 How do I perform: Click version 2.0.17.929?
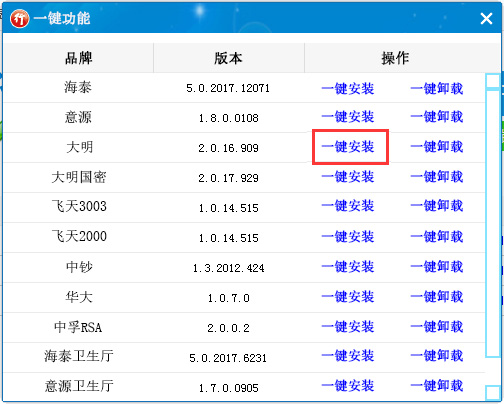click(x=229, y=178)
